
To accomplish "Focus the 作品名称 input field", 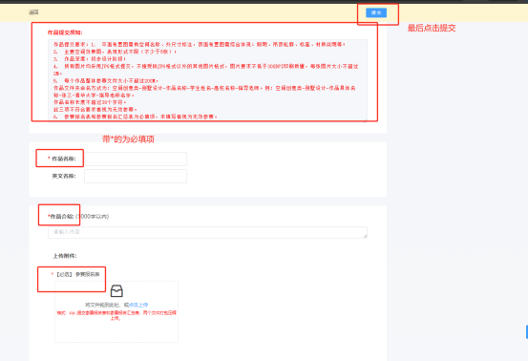I will (x=135, y=159).
